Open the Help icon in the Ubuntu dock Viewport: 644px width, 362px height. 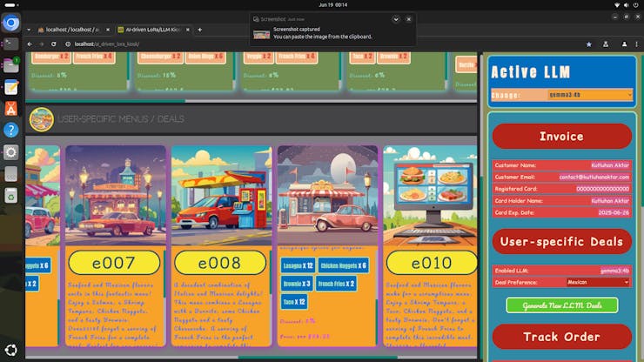click(x=11, y=131)
